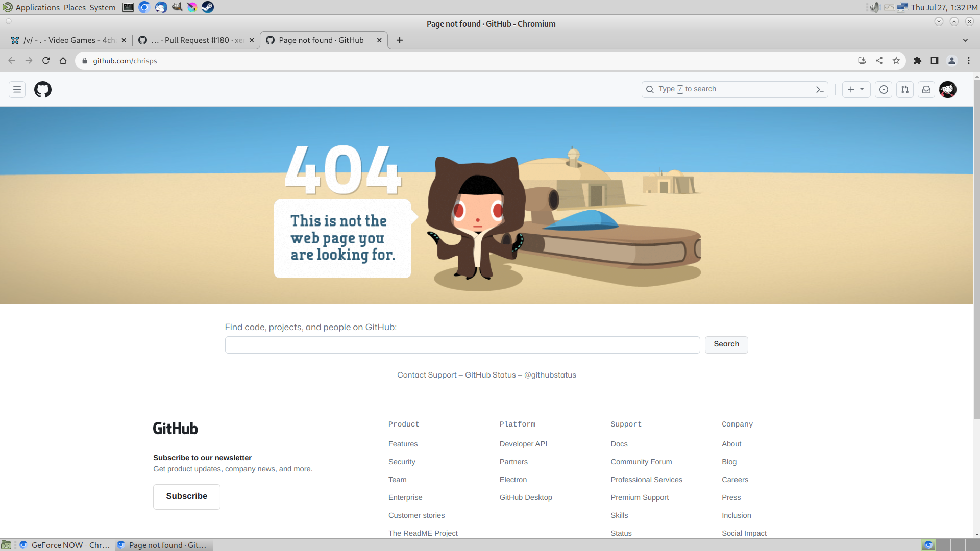The height and width of the screenshot is (551, 980).
Task: Open Pull Requests icon in GitHub header
Action: pyautogui.click(x=905, y=90)
